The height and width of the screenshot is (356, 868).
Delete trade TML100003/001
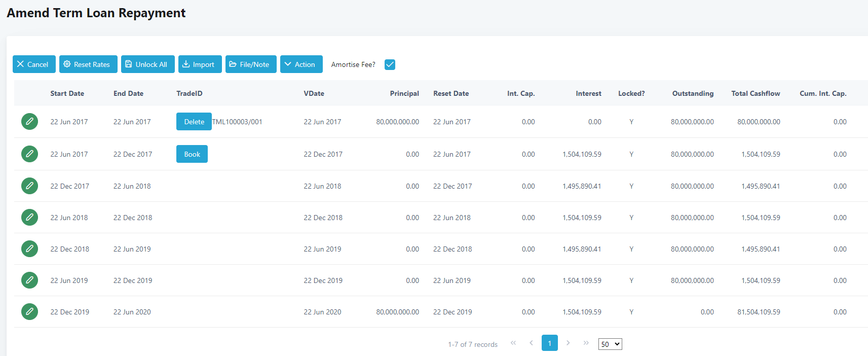[194, 122]
